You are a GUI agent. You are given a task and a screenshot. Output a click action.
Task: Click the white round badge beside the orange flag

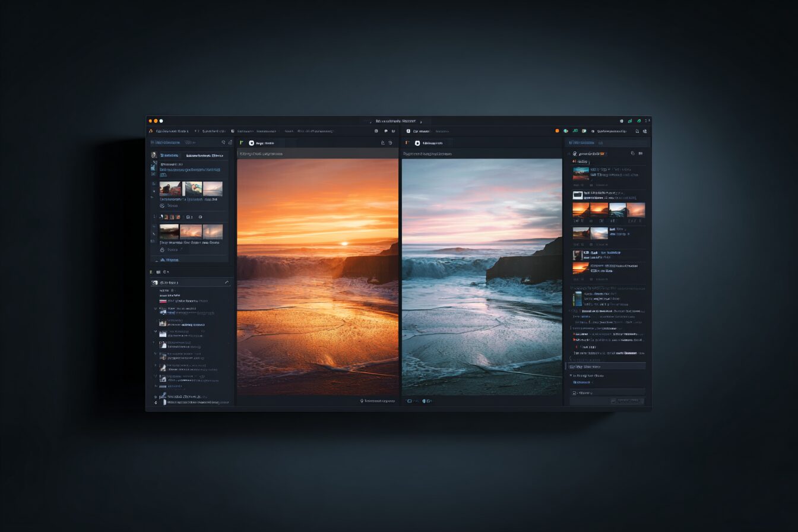[417, 142]
